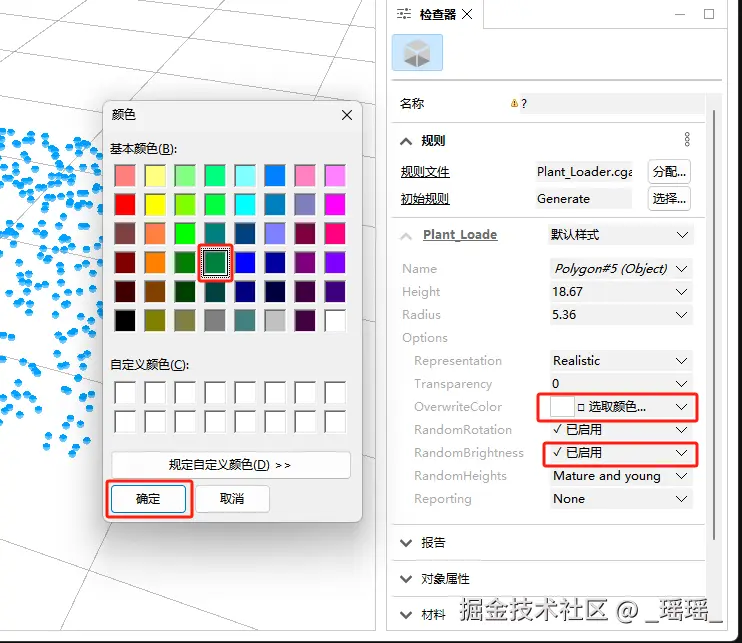742x643 pixels.
Task: Open the 默认样式 style dropdown
Action: 620,235
